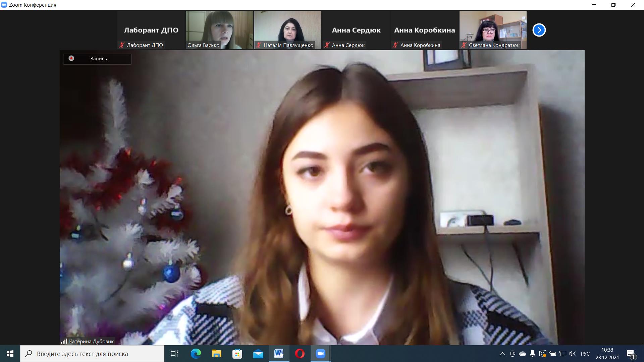The image size is (644, 362).
Task: Open Microsoft Store from the taskbar
Action: [x=237, y=354]
